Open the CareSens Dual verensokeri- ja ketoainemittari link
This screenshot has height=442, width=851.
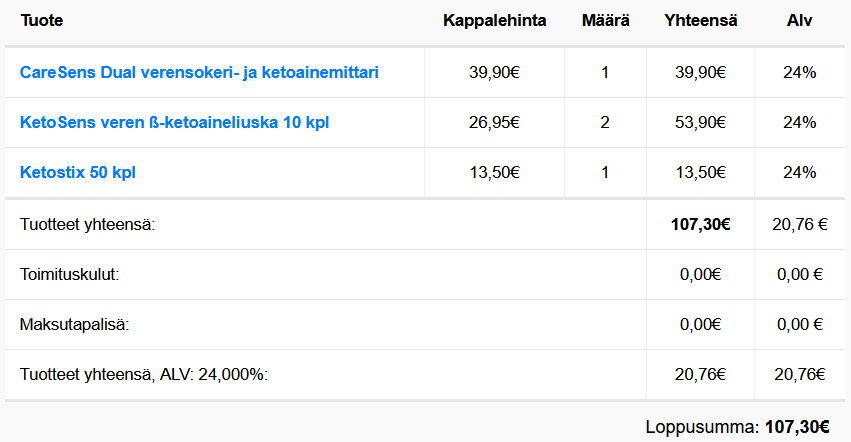tap(199, 72)
